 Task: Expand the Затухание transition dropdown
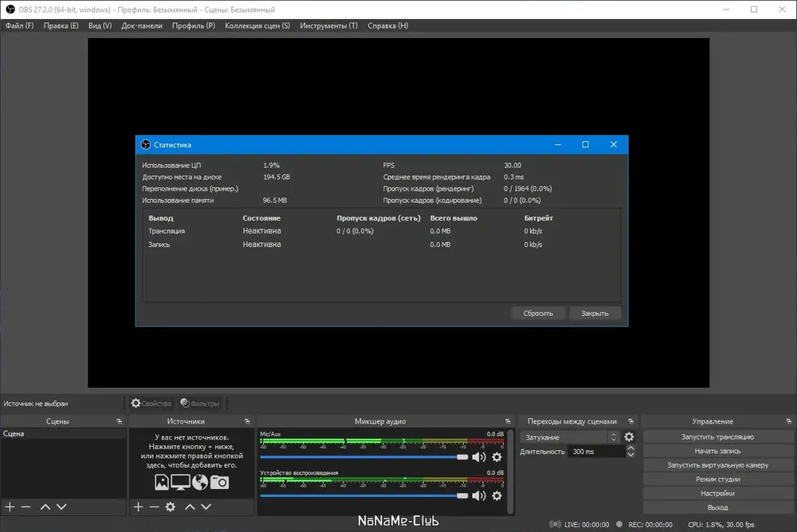[569, 437]
